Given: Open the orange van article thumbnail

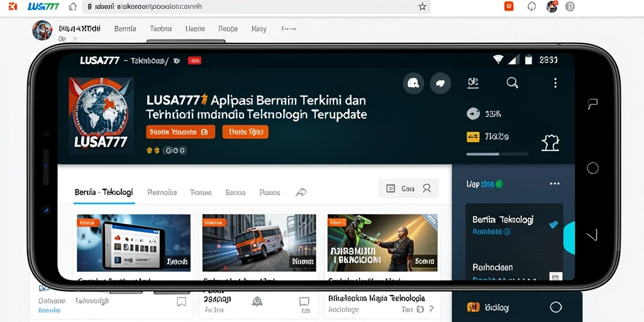Looking at the screenshot, I should click(259, 243).
